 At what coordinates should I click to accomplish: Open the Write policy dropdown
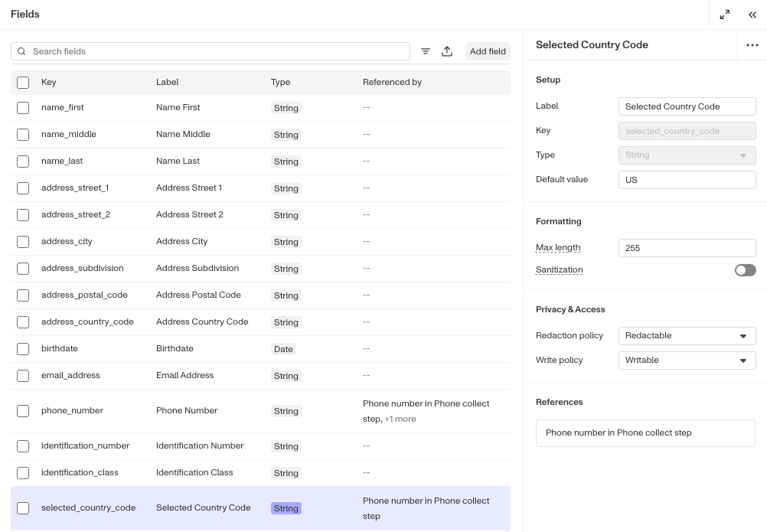point(687,361)
